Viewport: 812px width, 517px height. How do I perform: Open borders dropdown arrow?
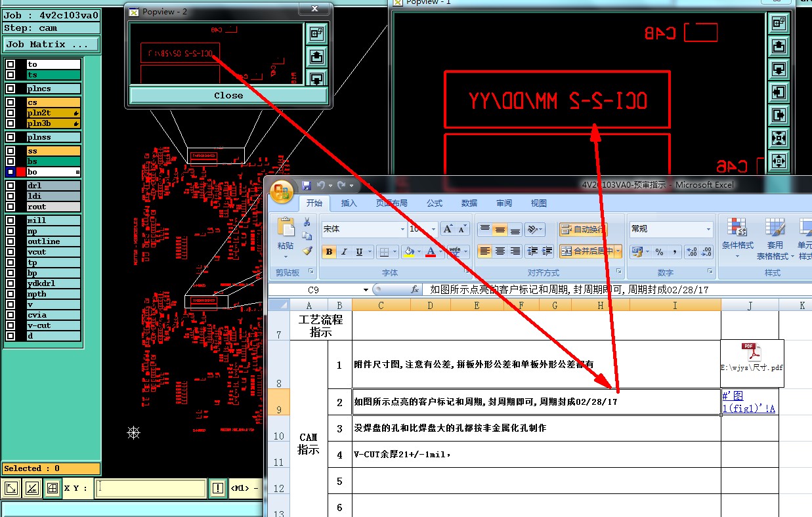(395, 252)
